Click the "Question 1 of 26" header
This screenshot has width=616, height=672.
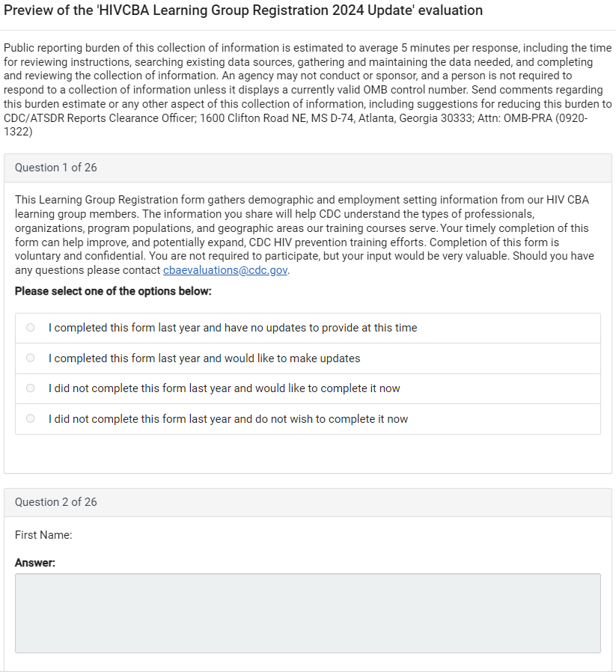pos(56,168)
